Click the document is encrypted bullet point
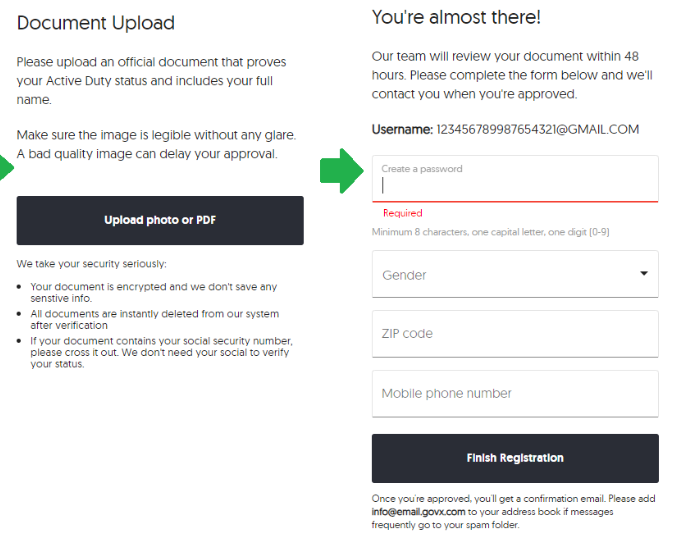 [x=153, y=292]
